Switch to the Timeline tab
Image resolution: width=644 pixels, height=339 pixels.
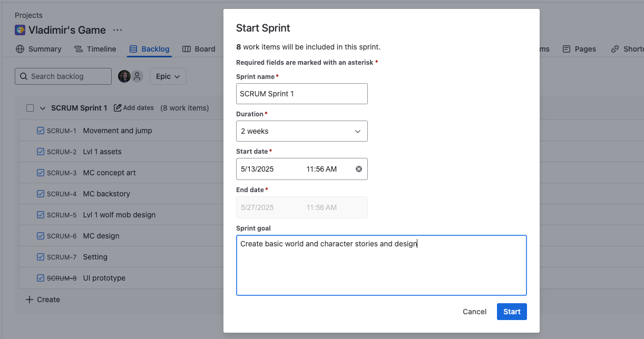click(95, 49)
